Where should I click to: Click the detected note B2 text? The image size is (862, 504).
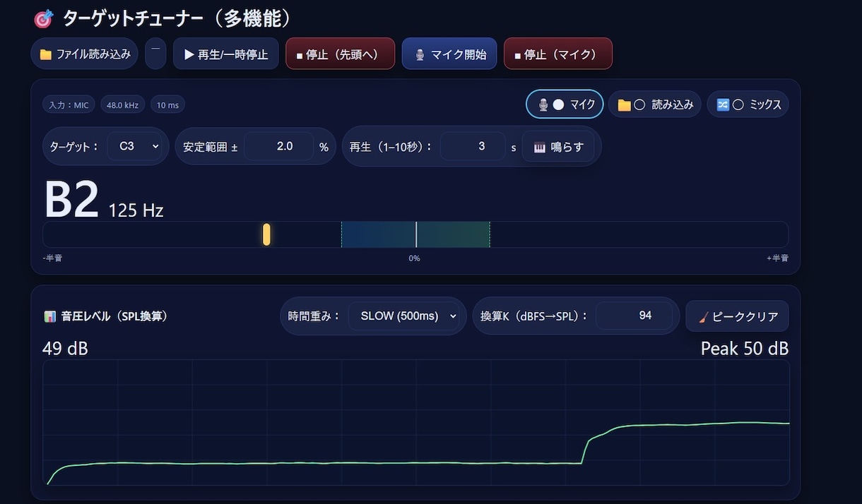[x=71, y=200]
